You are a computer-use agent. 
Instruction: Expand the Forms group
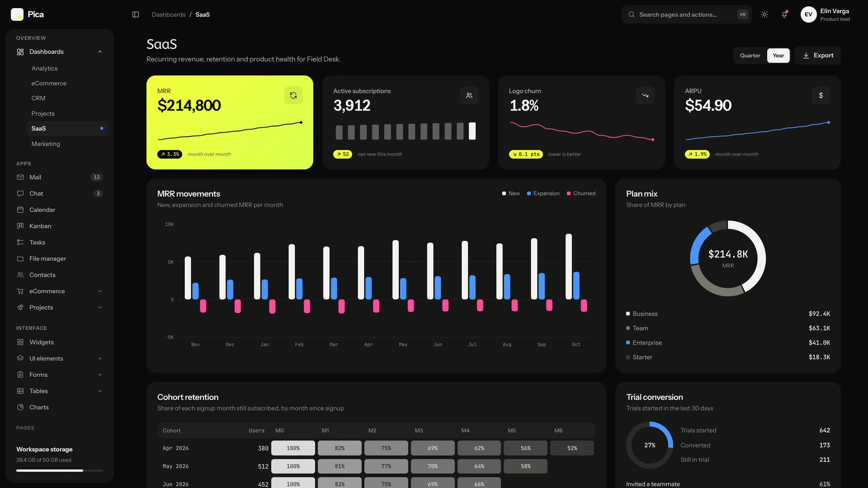[x=60, y=375]
